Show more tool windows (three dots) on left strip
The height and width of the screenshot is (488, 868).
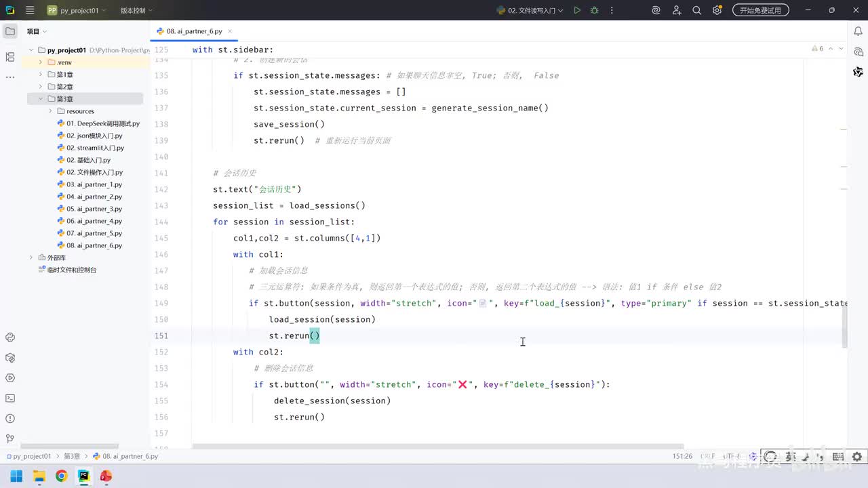(10, 77)
